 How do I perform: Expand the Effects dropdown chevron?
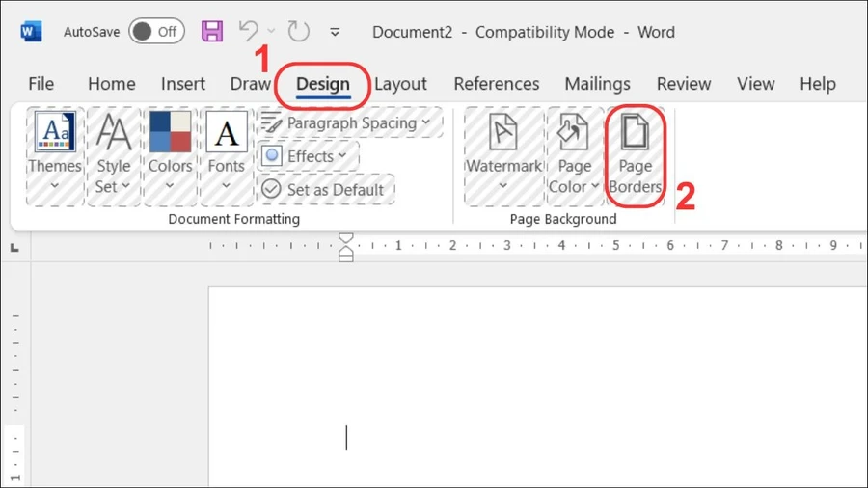(342, 155)
